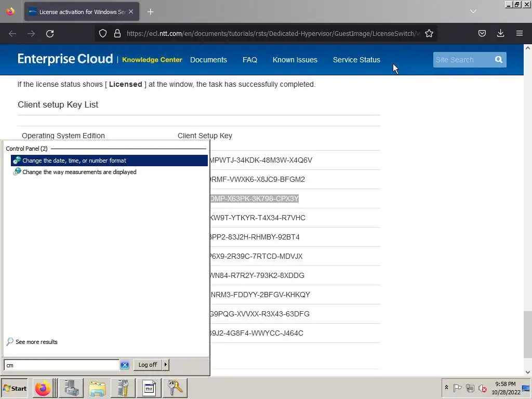532x399 pixels.
Task: Open the Known Issues menu item
Action: pyautogui.click(x=295, y=60)
